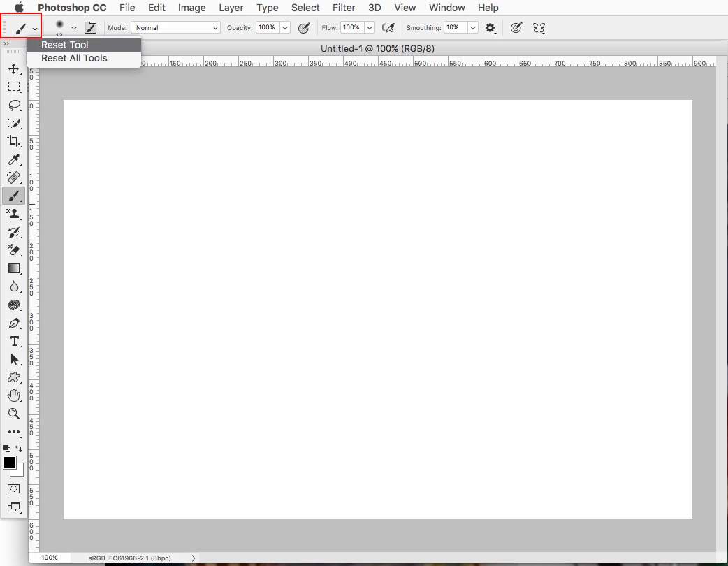Select the Quick Selection tool
This screenshot has height=566, width=728.
coord(14,123)
